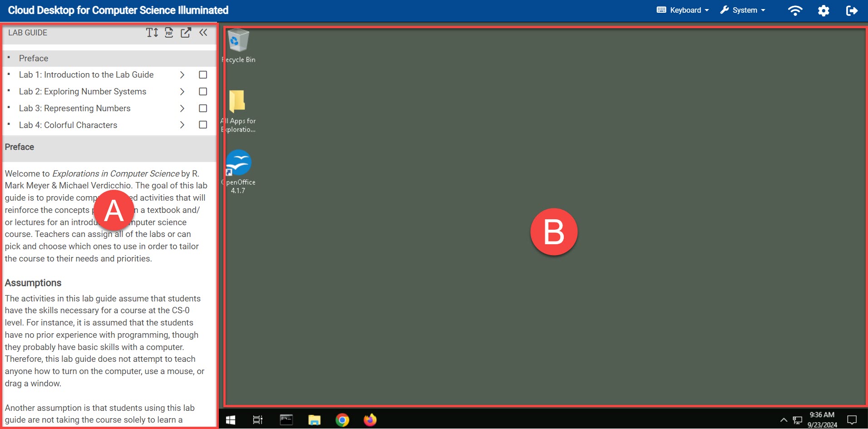
Task: Open the lab guide in a new window
Action: click(x=185, y=32)
